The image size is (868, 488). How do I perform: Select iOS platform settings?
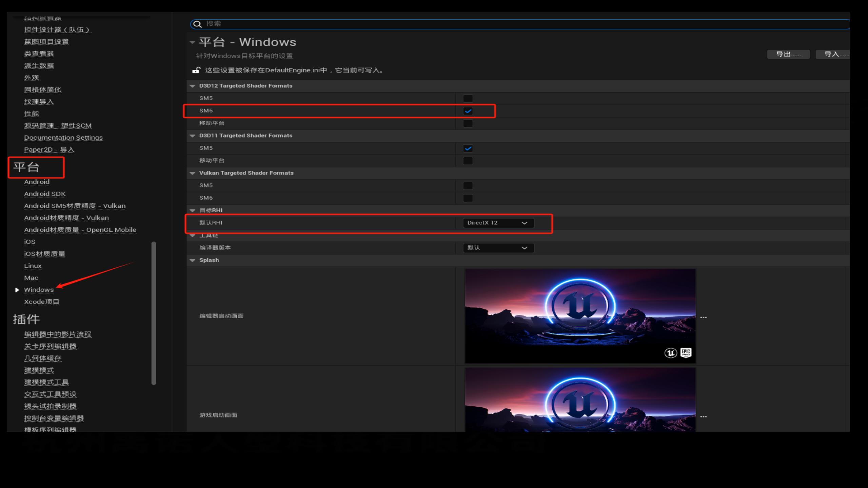[30, 242]
